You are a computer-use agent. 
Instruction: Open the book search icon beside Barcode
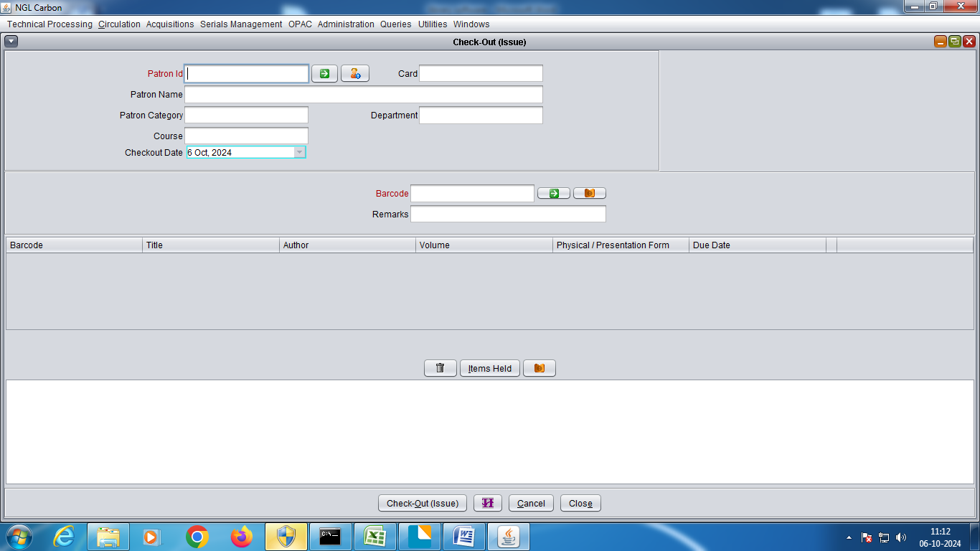[x=590, y=193]
